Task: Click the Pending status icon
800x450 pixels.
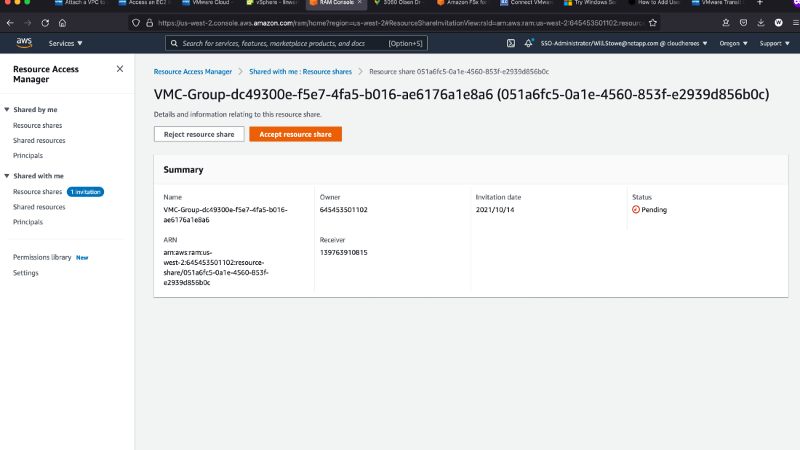Action: click(636, 210)
